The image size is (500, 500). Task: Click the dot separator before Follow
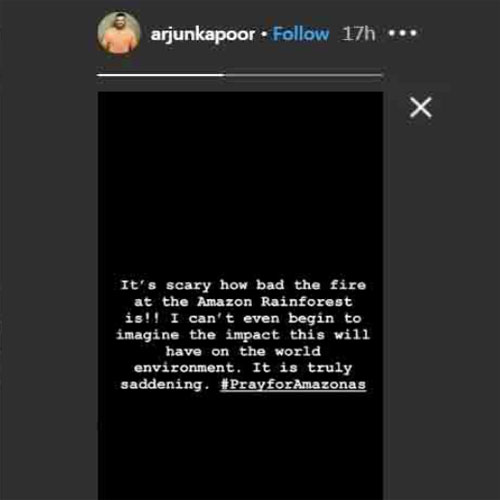(x=264, y=34)
